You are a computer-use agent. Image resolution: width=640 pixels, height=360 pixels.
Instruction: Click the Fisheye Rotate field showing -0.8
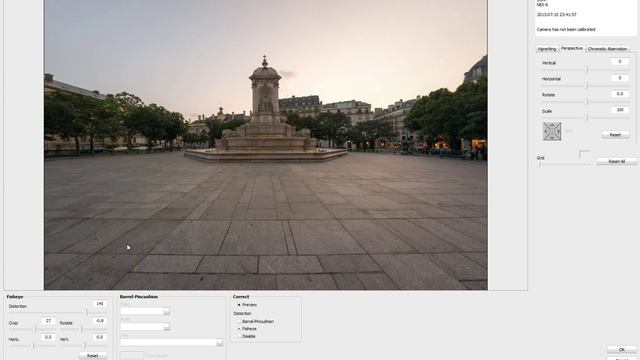click(100, 321)
